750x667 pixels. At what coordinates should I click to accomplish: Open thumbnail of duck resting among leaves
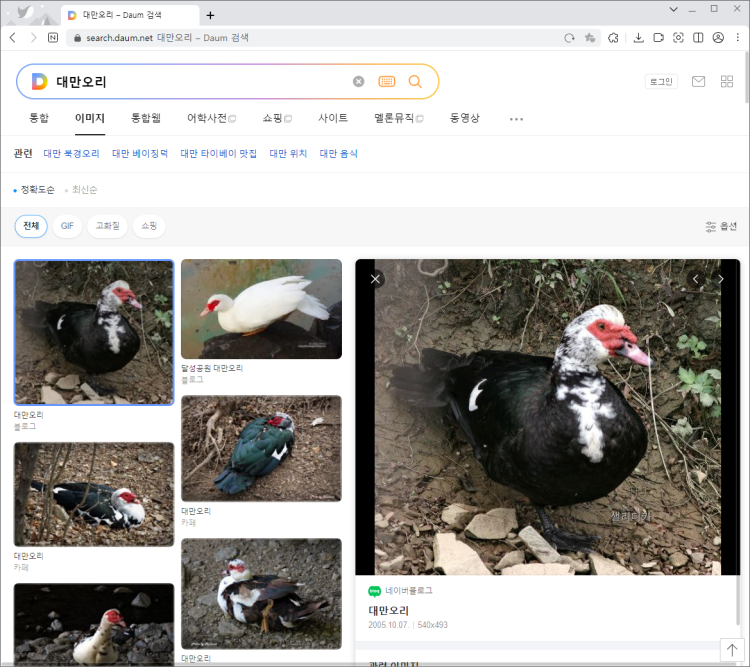coord(94,494)
